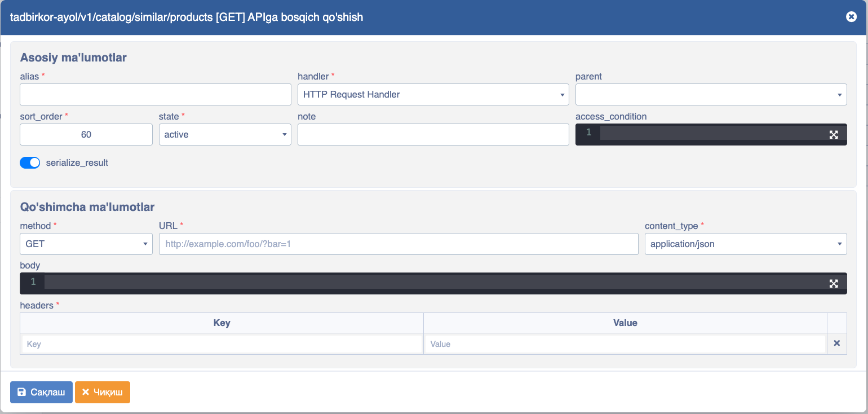Click the dialog title text
The image size is (868, 414).
(x=187, y=17)
